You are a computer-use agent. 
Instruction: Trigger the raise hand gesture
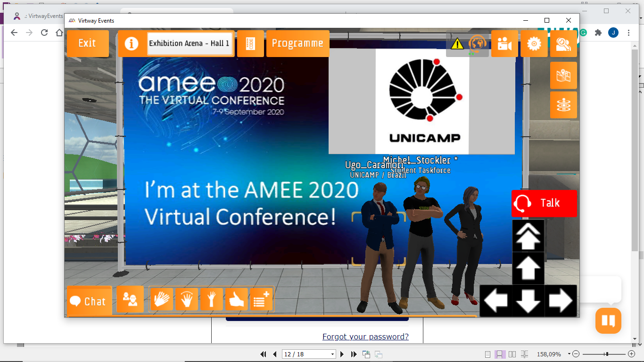point(212,300)
